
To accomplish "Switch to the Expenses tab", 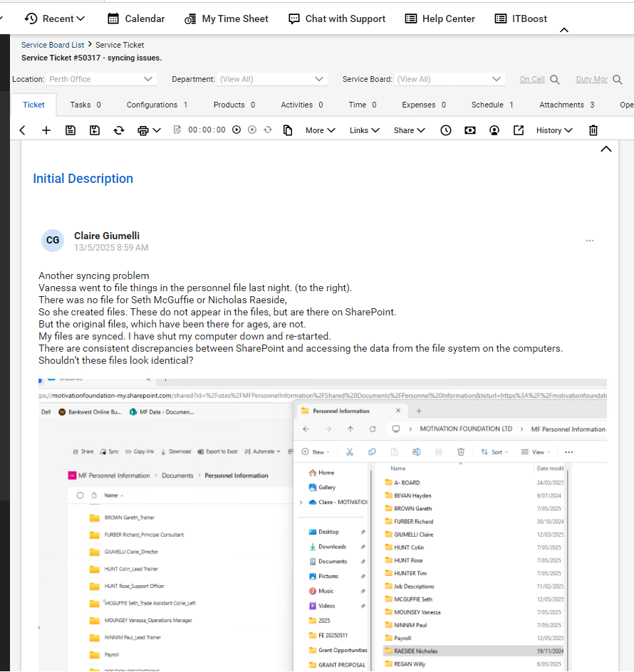I will (x=424, y=105).
